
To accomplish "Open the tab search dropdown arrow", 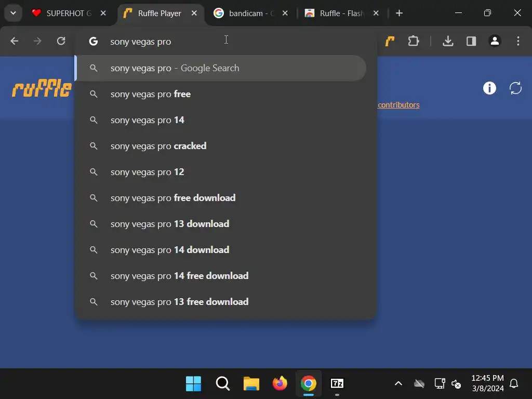I will point(13,13).
